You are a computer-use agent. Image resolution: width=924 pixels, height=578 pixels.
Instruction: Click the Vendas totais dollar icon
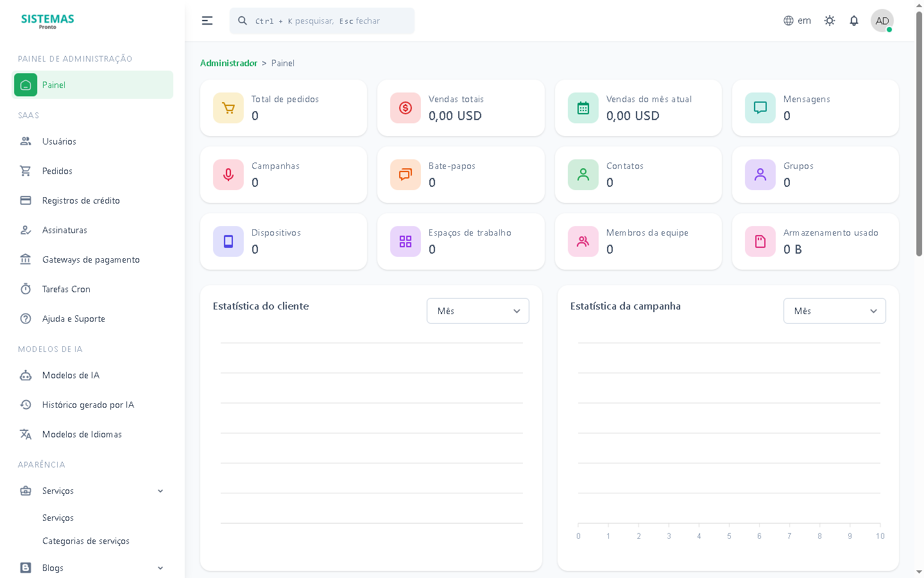click(x=406, y=108)
